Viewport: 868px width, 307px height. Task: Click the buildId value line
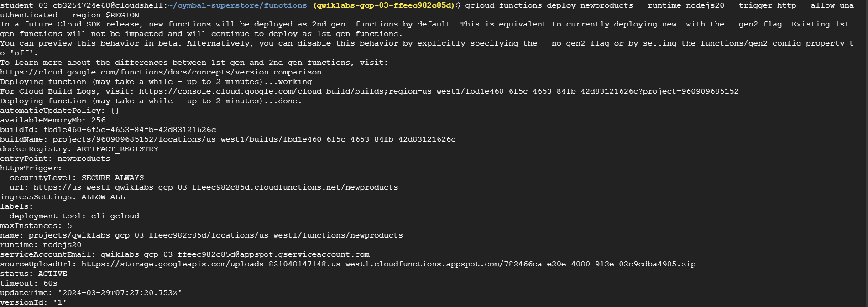(108, 130)
